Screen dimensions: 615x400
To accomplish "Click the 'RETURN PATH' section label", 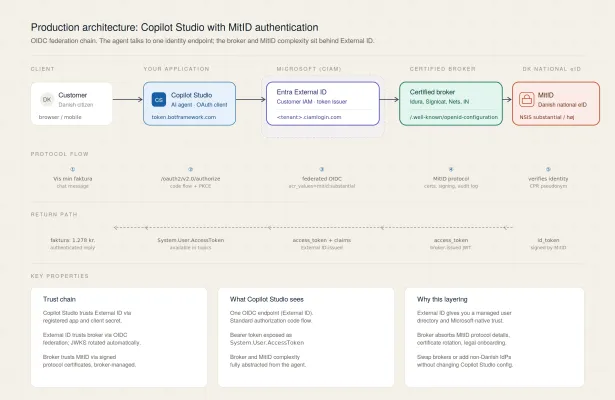I will point(54,215).
